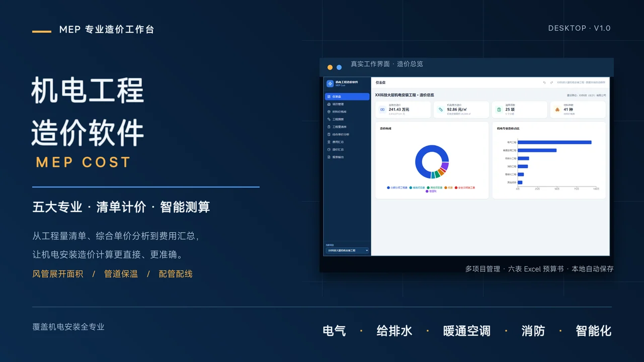
Task: Click the ruler icon on the 92.86 元/㎡ card
Action: click(441, 110)
